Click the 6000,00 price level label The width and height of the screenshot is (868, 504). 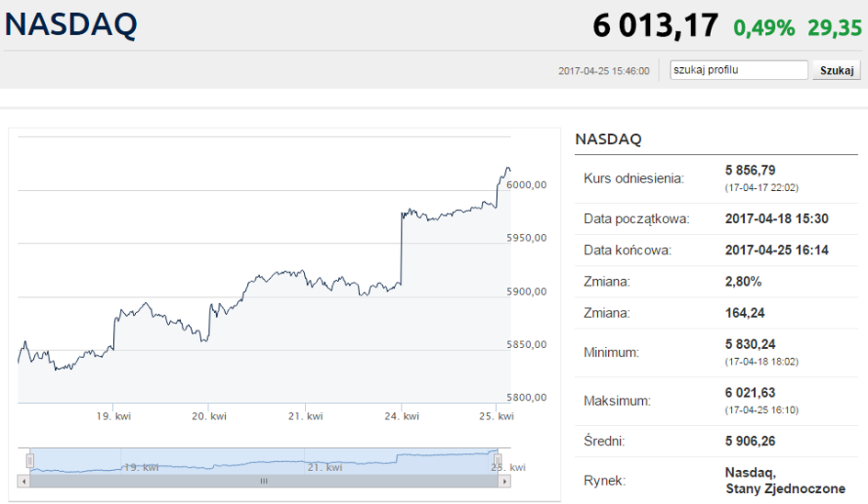coord(526,185)
